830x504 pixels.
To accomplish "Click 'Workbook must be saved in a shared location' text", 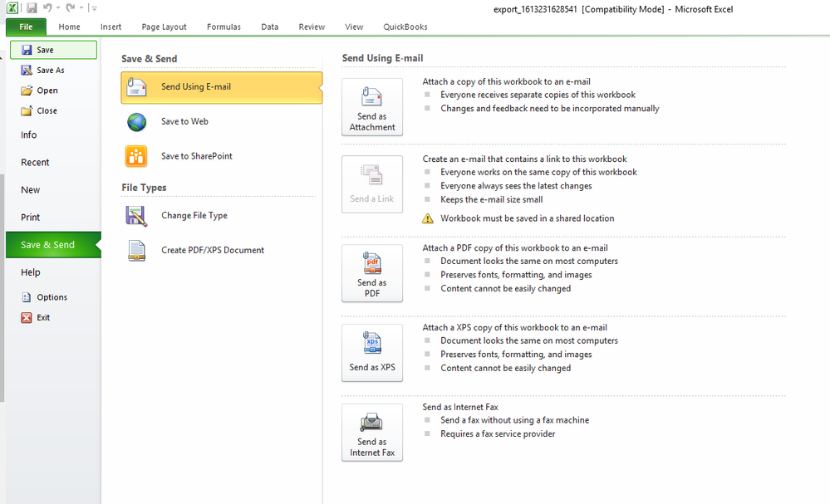I will coord(528,218).
